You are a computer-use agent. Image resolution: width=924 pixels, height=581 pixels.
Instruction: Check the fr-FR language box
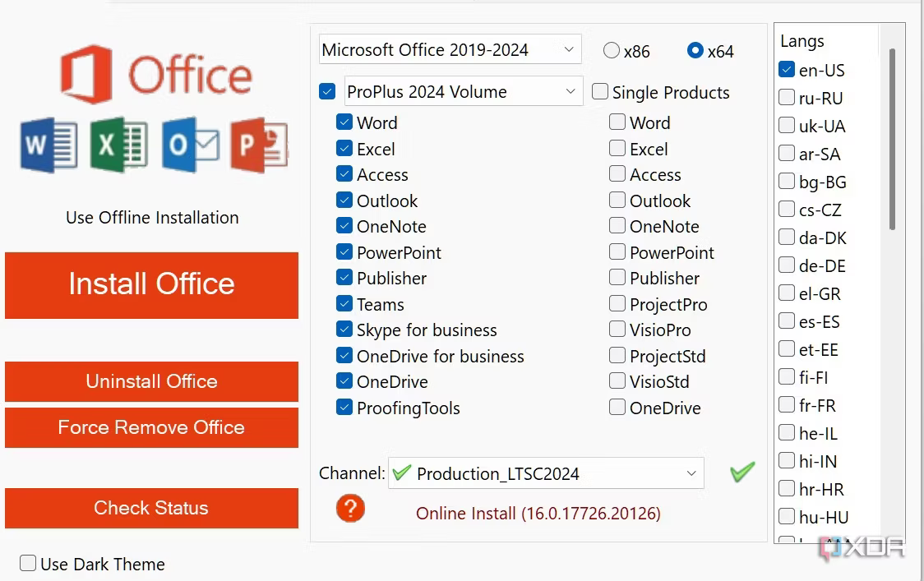(787, 405)
